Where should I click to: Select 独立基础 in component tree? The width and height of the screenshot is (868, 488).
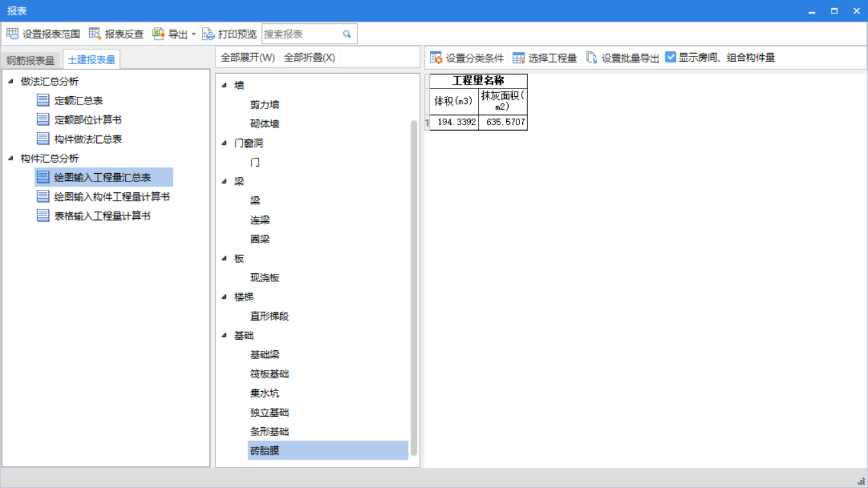coord(269,412)
